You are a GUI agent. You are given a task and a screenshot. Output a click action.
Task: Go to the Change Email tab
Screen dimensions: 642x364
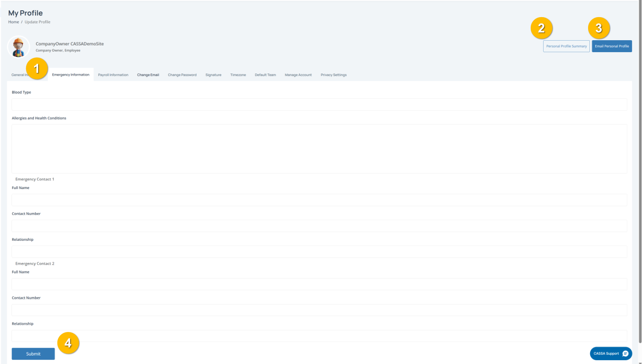coord(148,75)
